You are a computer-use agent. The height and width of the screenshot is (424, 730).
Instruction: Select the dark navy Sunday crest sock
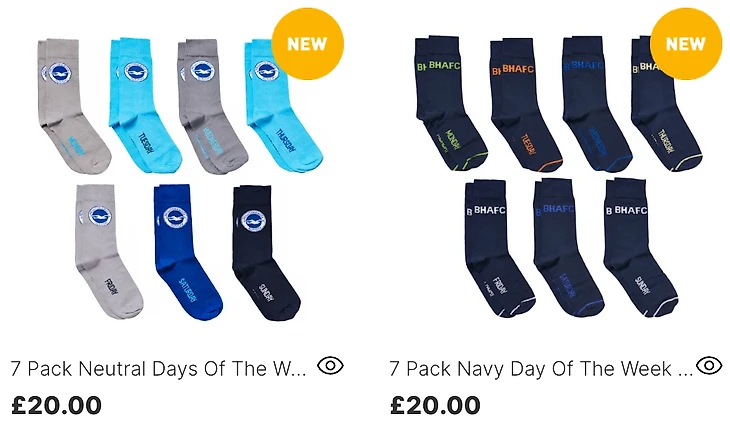[265, 253]
